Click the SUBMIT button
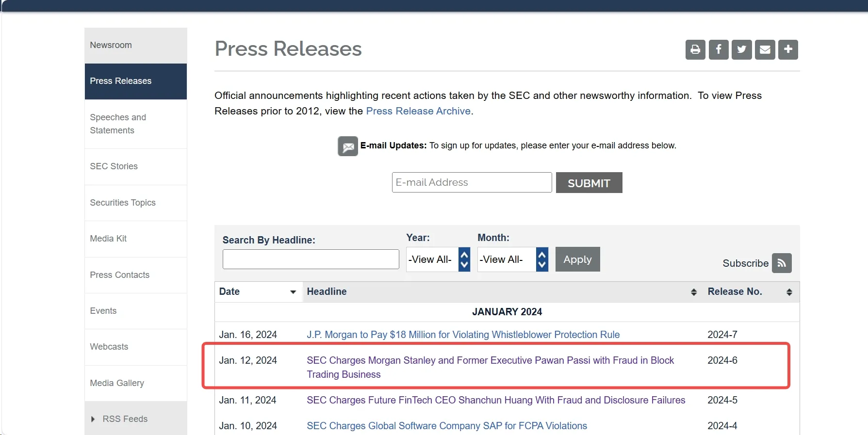 click(589, 183)
